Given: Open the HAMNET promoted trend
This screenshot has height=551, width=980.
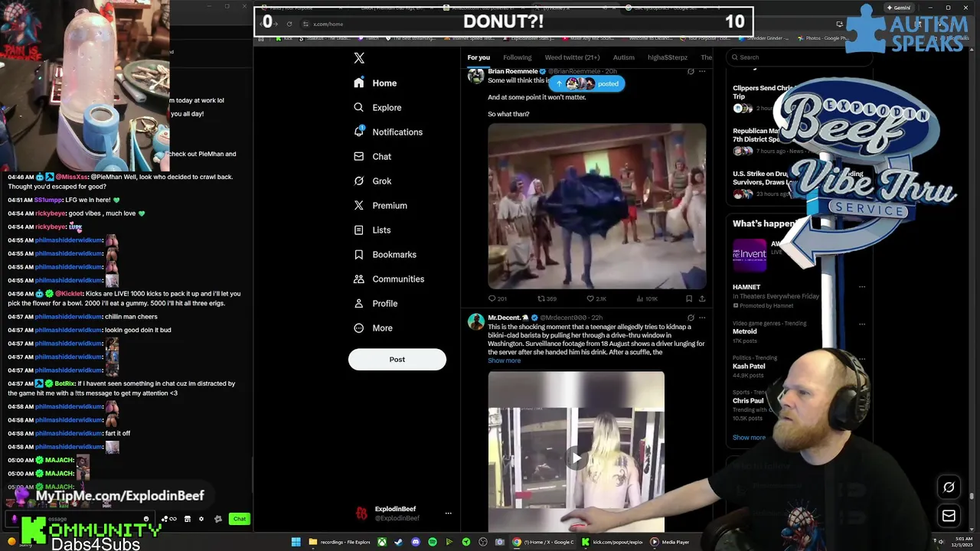Looking at the screenshot, I should pyautogui.click(x=746, y=287).
